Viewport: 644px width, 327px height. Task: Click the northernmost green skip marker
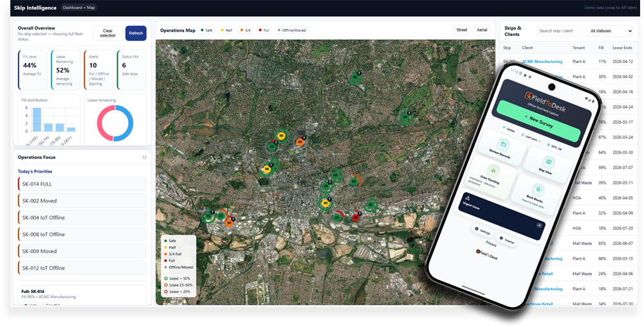354,78
